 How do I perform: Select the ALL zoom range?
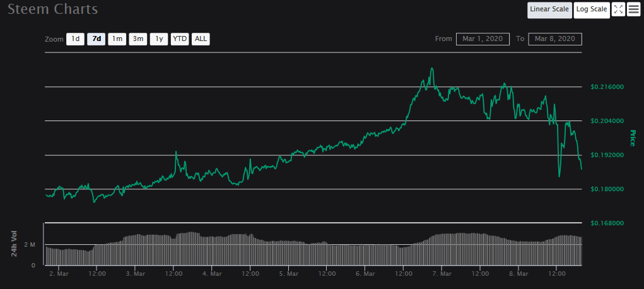click(201, 39)
